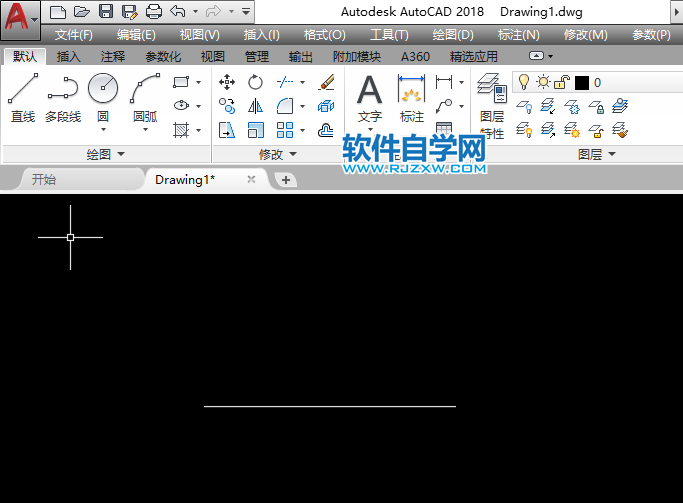Expand the Draw (绘图) panel
The image size is (683, 503).
click(x=106, y=154)
